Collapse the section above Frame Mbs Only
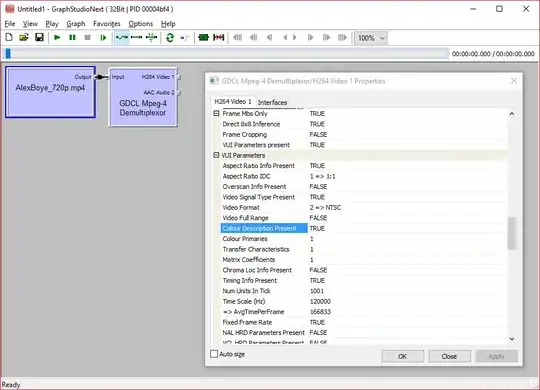 tap(216, 113)
